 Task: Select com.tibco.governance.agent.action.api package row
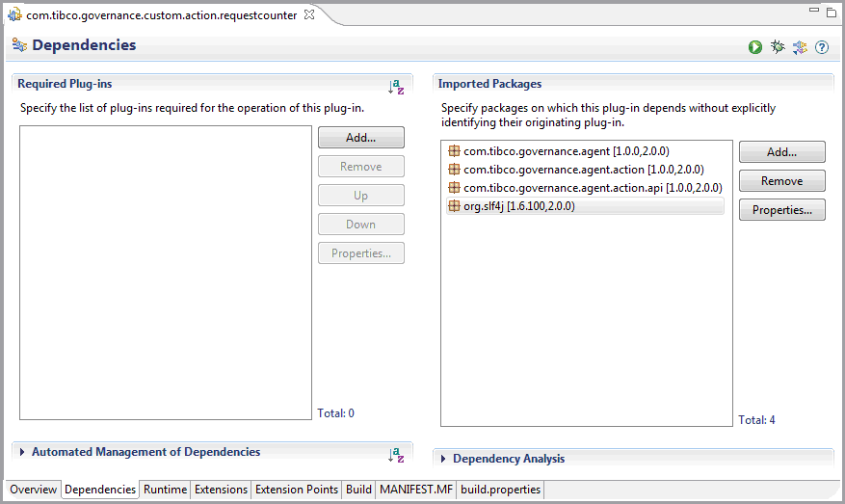click(585, 188)
